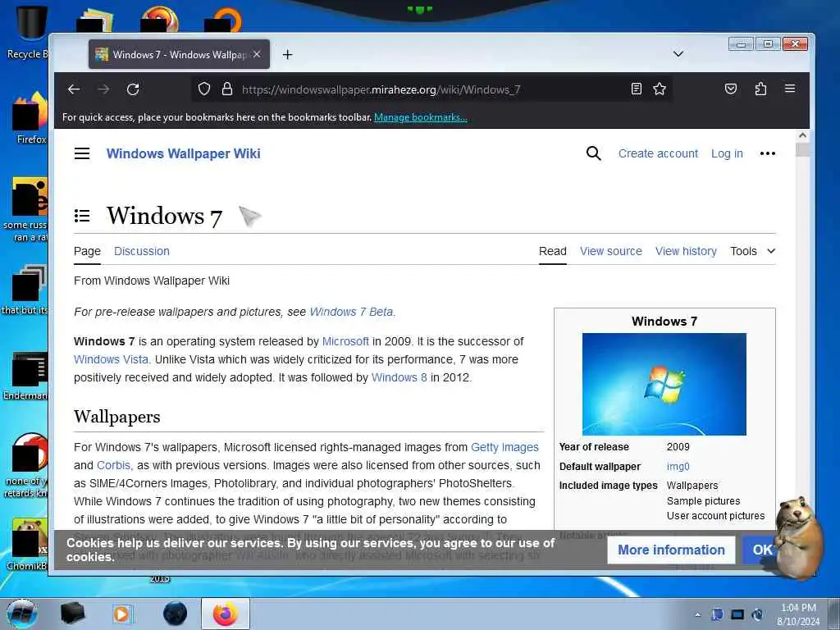The height and width of the screenshot is (630, 840).
Task: Reload the page with the refresh icon
Action: click(x=133, y=89)
